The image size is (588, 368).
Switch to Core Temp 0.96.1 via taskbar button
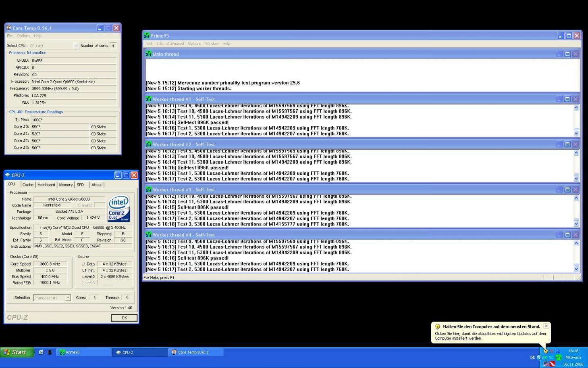[196, 352]
